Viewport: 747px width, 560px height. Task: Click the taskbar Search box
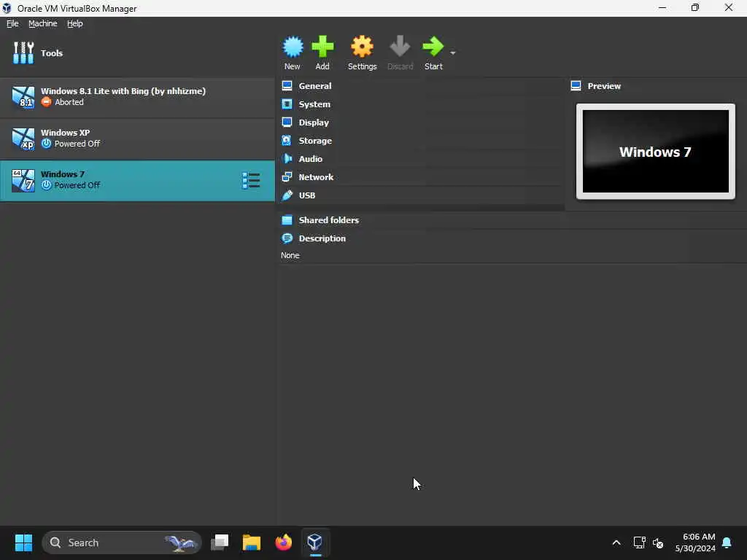click(x=122, y=542)
